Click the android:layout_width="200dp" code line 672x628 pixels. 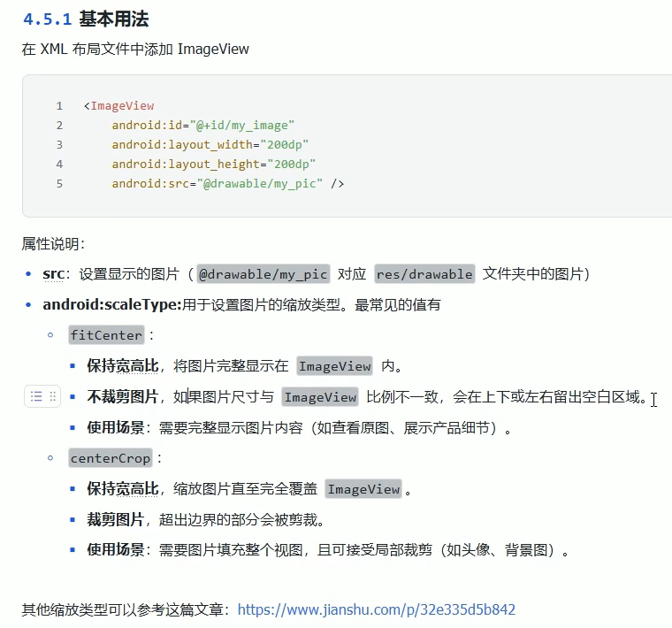coord(210,144)
